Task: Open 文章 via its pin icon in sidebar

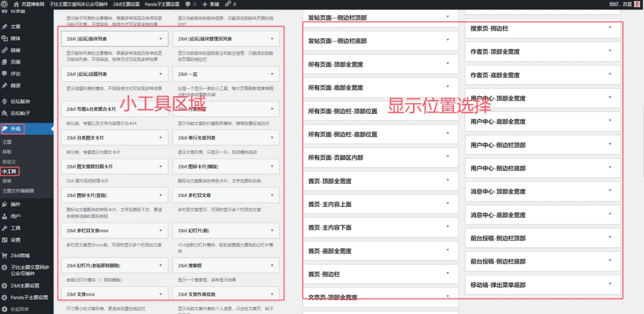Action: click(4, 26)
